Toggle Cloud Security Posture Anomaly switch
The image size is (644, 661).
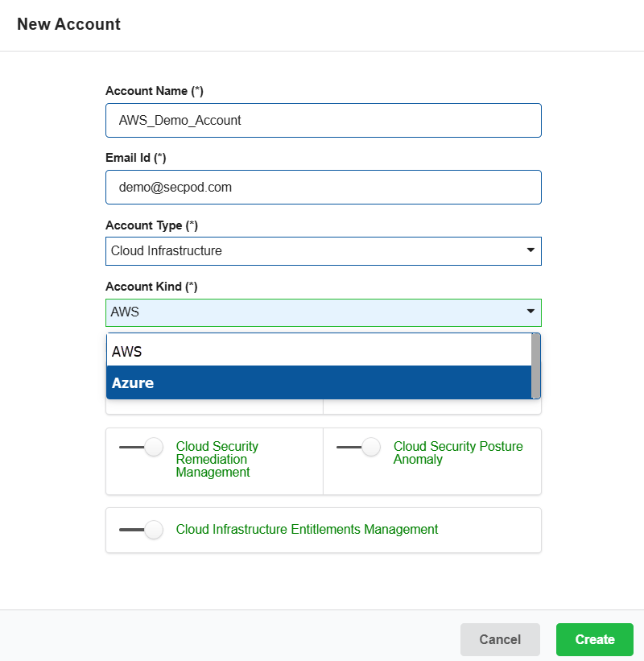click(x=359, y=447)
